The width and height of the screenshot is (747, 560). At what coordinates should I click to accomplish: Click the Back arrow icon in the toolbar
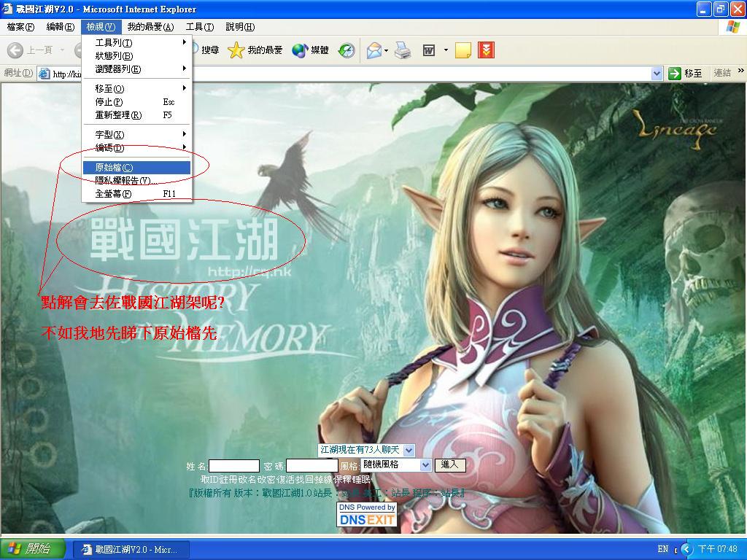click(x=15, y=50)
